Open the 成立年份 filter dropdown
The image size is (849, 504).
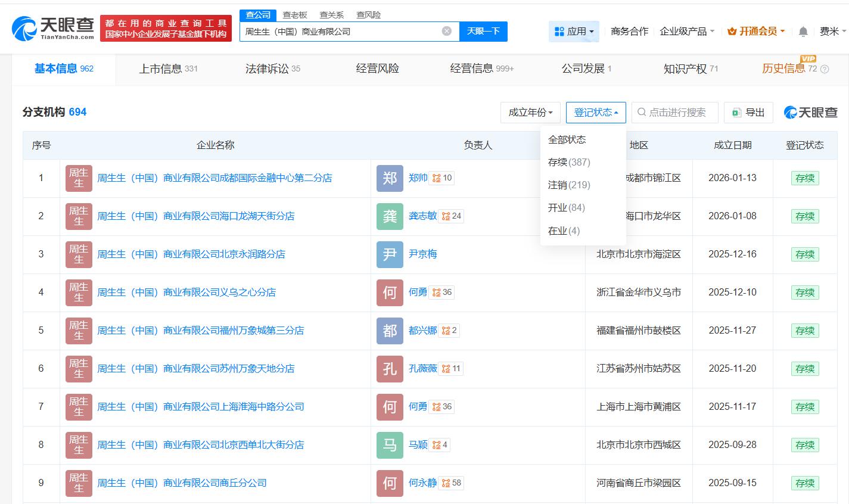[530, 112]
